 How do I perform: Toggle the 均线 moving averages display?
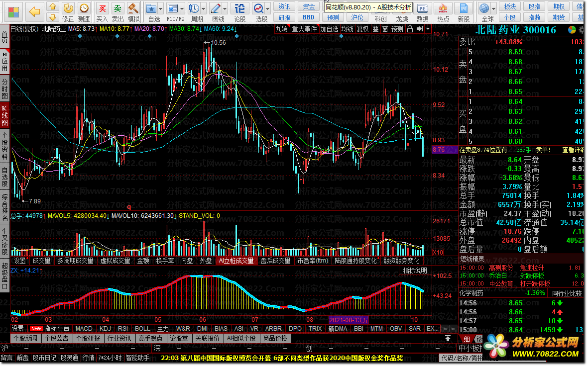point(348,29)
